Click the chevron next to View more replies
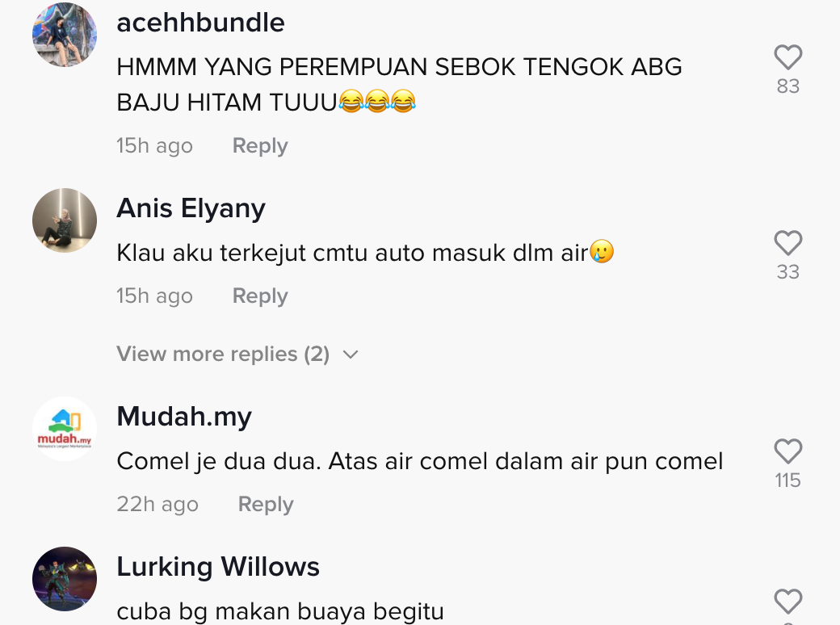This screenshot has height=625, width=840. coord(351,354)
